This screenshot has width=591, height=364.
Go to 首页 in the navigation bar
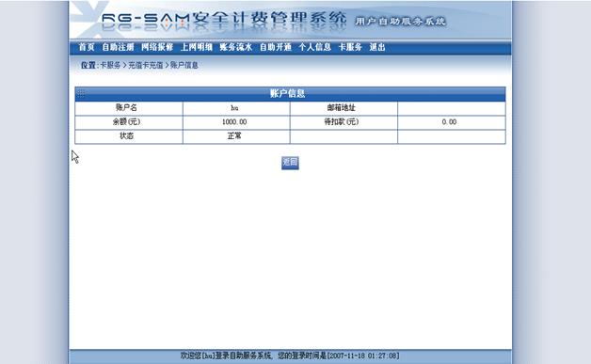coord(87,47)
